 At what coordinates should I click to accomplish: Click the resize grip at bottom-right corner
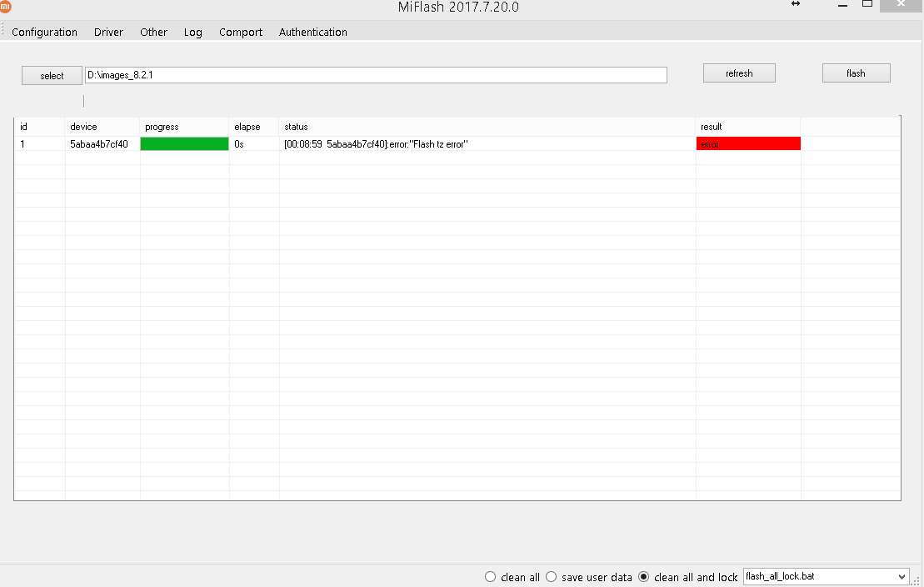click(916, 580)
